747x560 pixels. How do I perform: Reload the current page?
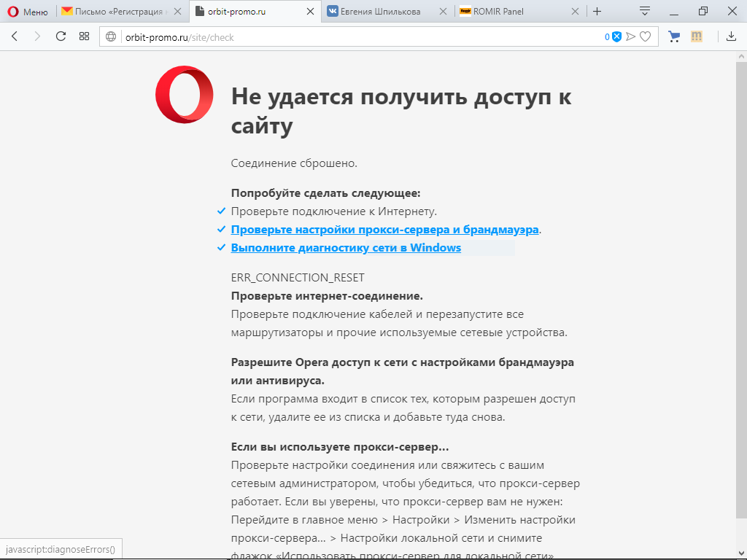pos(61,36)
